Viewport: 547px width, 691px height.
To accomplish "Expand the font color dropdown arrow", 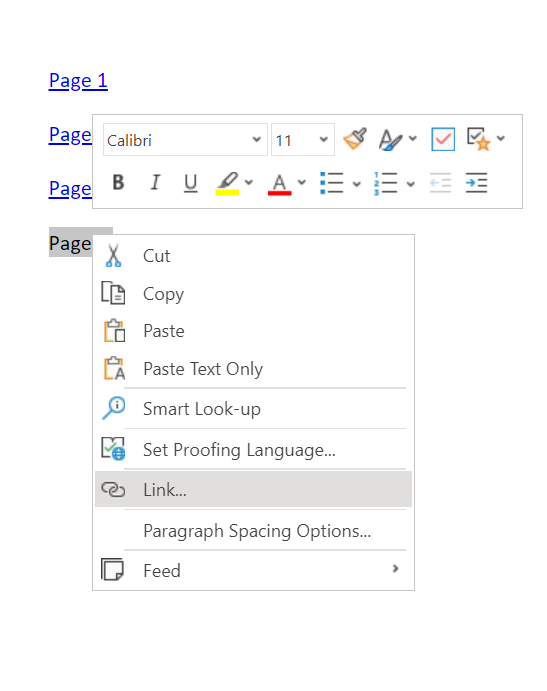I will tap(301, 182).
